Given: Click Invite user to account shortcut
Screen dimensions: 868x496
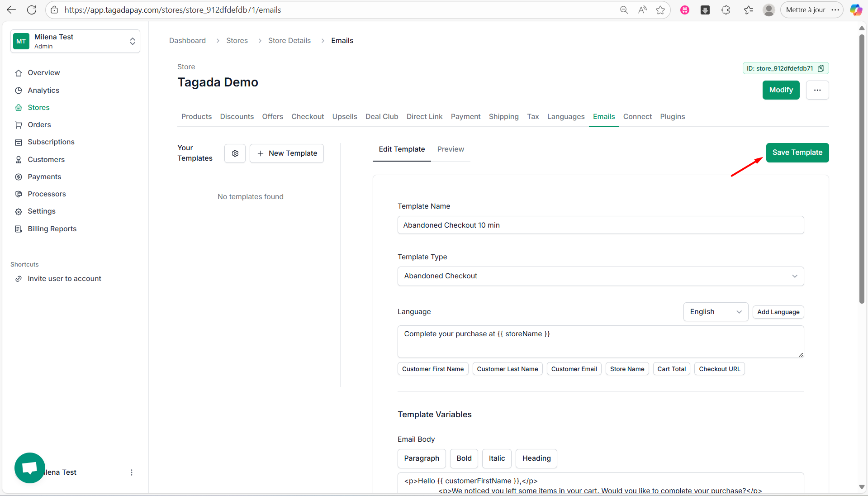Looking at the screenshot, I should point(64,279).
